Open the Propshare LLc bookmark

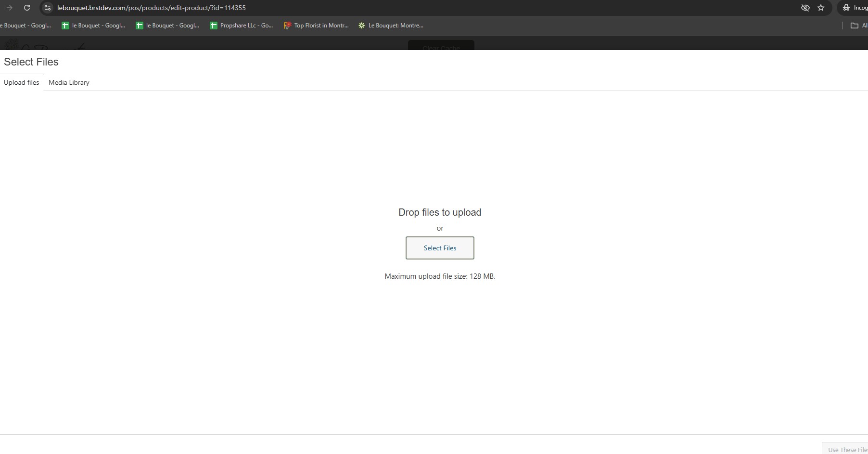tap(242, 26)
